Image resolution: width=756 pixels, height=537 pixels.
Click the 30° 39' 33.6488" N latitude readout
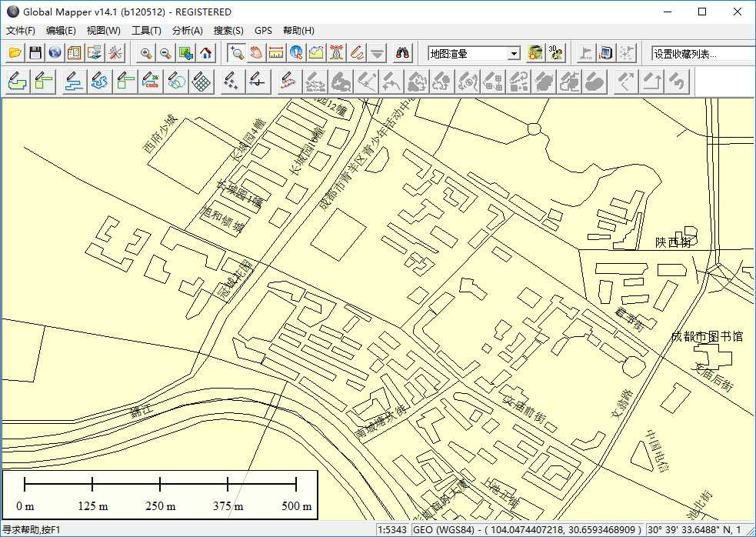point(701,530)
